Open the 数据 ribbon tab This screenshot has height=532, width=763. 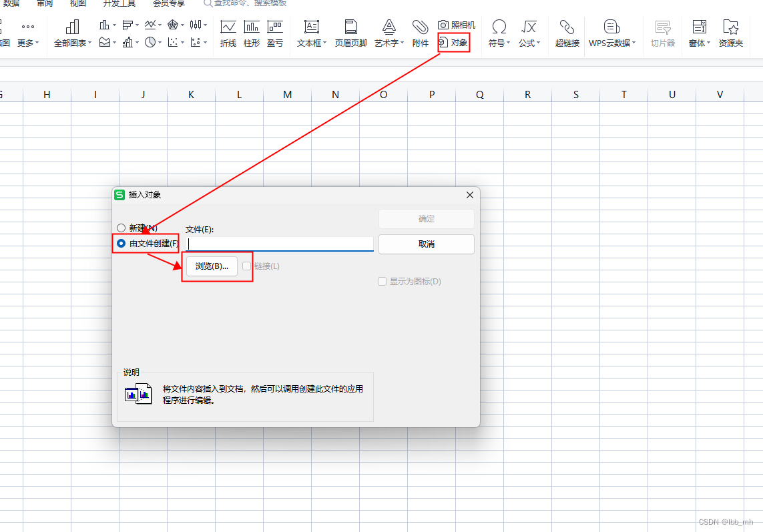pyautogui.click(x=11, y=3)
